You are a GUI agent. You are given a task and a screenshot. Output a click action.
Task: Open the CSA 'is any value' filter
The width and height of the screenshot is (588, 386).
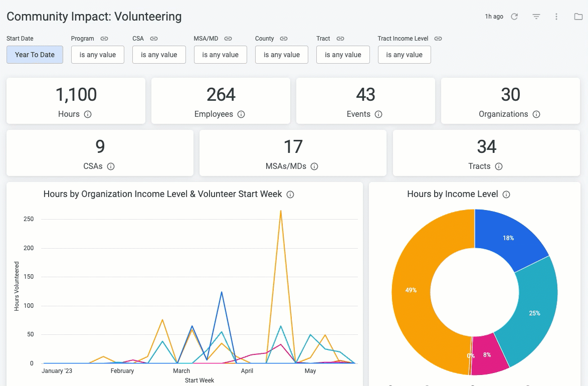[x=159, y=55]
